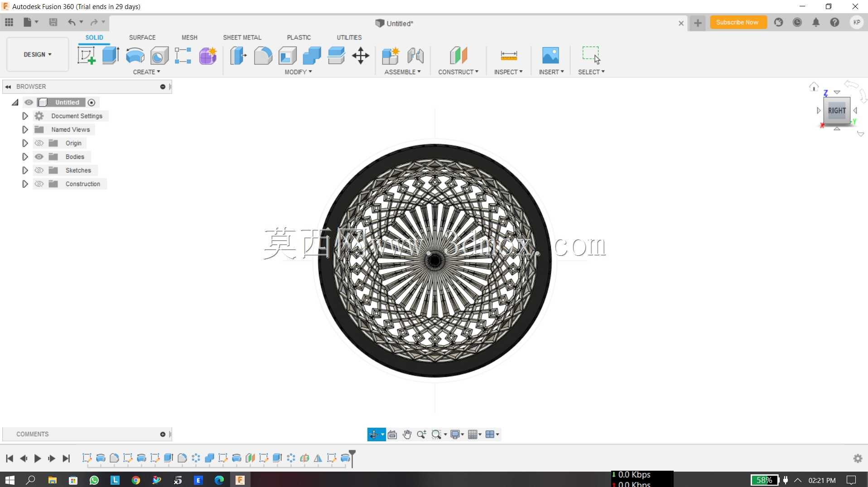Open the CREATE dropdown menu
The width and height of the screenshot is (868, 487).
pos(146,72)
